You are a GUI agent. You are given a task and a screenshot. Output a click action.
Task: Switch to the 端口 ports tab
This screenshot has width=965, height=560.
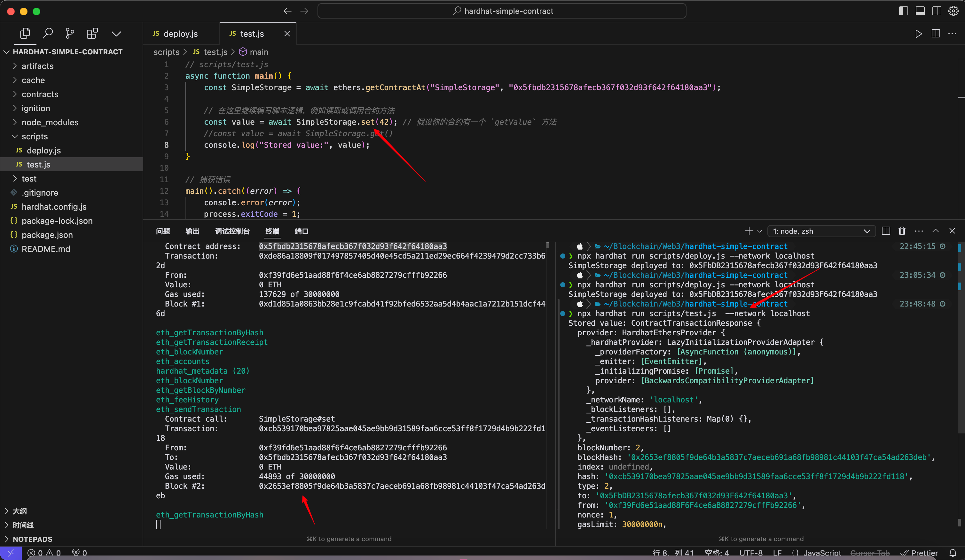(302, 231)
